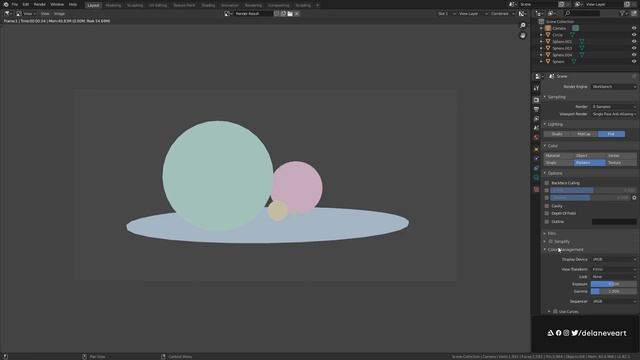The width and height of the screenshot is (640, 360).
Task: Click the open image folder icon
Action: pyautogui.click(x=290, y=14)
